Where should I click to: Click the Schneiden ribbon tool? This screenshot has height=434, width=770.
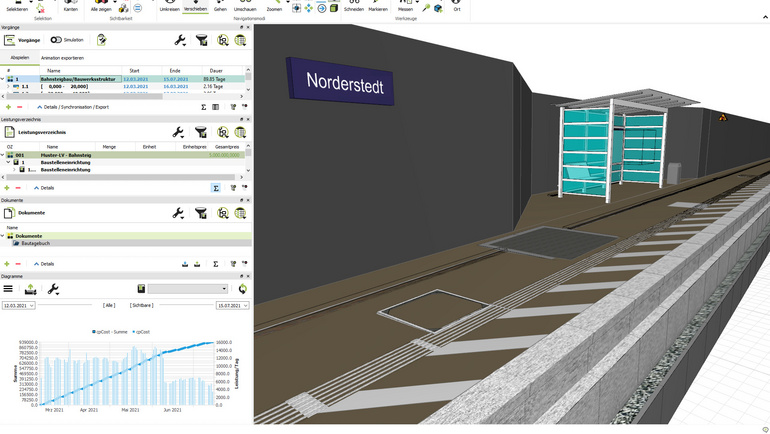coord(354,6)
